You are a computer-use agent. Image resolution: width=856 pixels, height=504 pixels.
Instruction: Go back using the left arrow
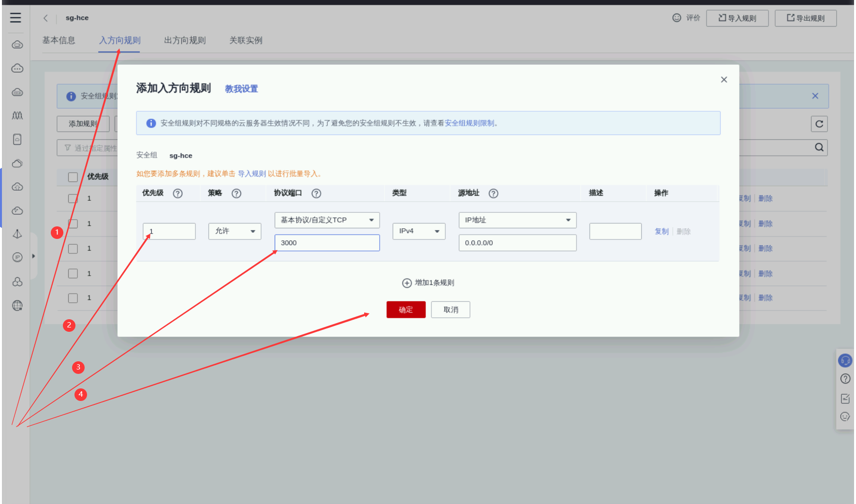[45, 18]
